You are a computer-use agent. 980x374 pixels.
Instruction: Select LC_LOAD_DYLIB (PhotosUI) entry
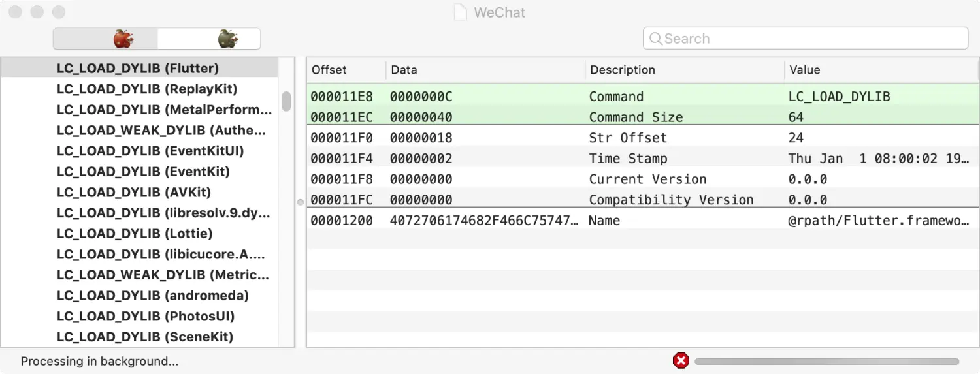146,316
